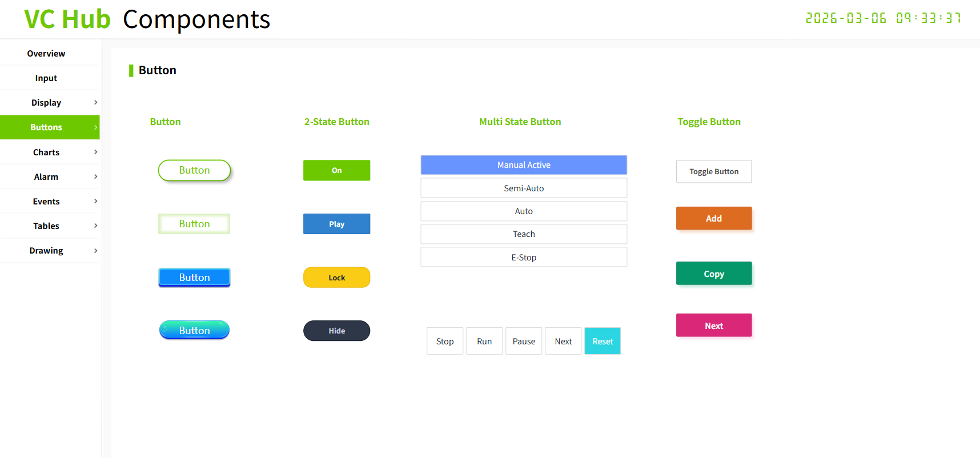This screenshot has height=458, width=980.
Task: Click the VC Hub logo text
Action: 67,19
